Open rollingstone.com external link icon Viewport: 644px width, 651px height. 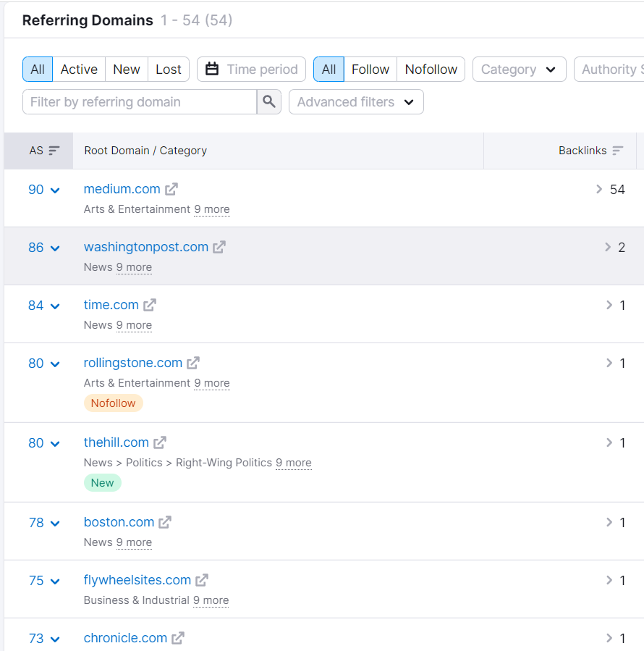[193, 363]
